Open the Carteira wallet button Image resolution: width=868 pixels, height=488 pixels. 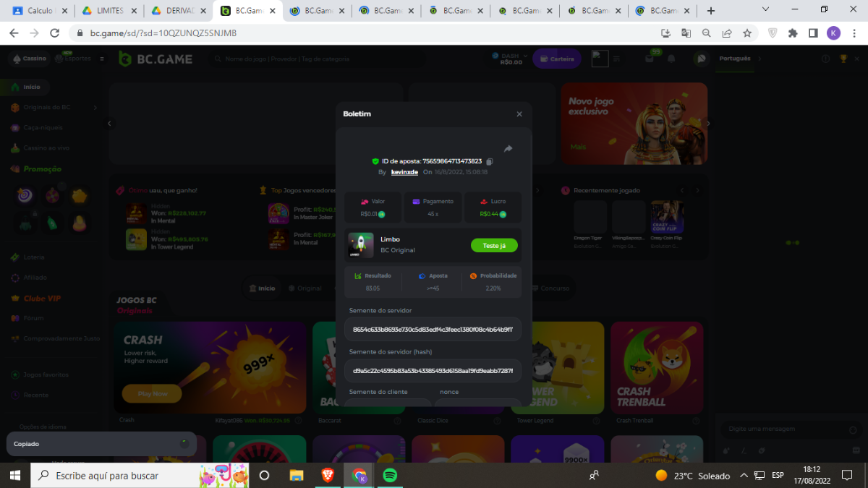(556, 59)
